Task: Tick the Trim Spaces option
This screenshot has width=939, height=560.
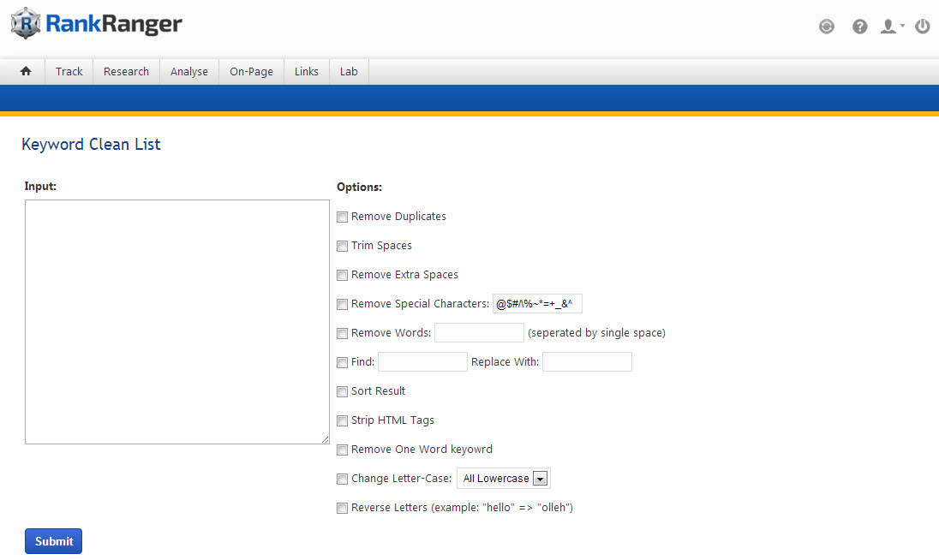Action: coord(343,247)
